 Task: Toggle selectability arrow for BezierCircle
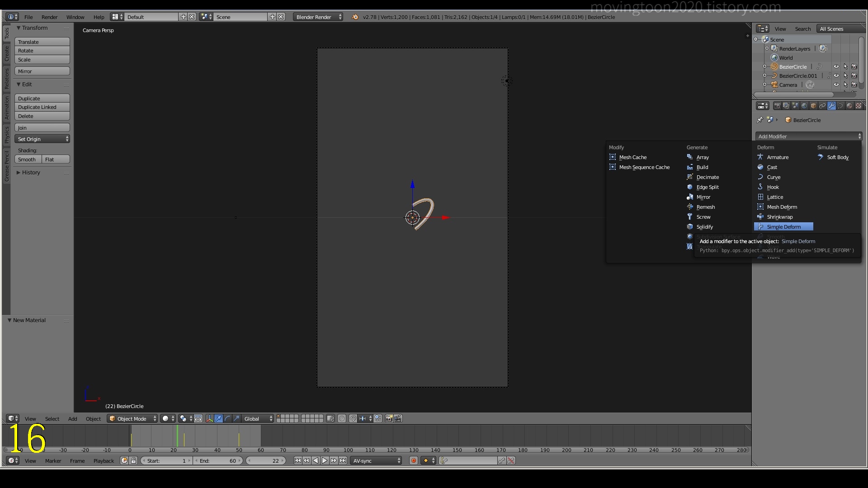845,66
